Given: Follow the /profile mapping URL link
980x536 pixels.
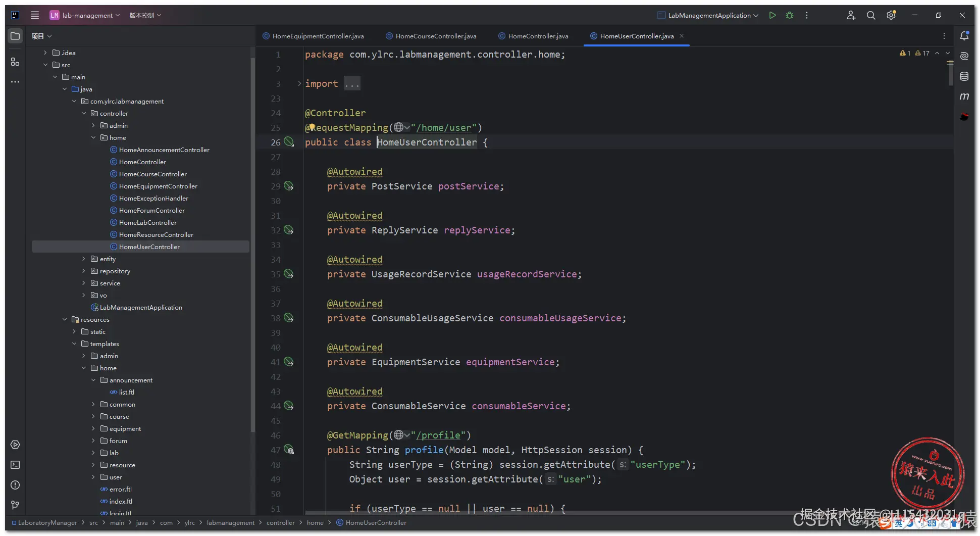Looking at the screenshot, I should (438, 435).
